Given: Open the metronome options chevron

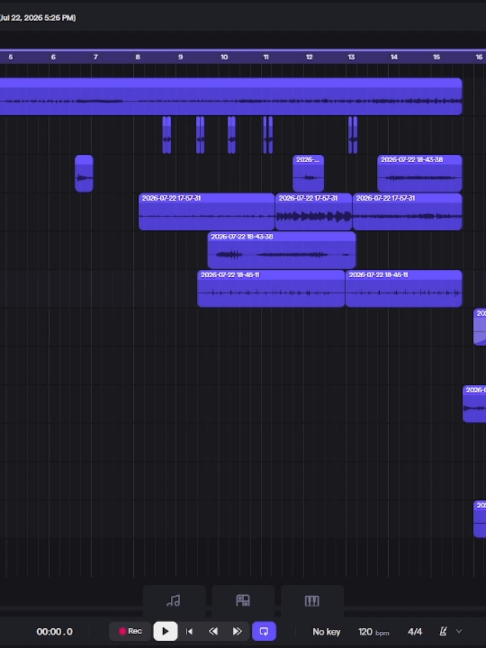Looking at the screenshot, I should (x=459, y=631).
